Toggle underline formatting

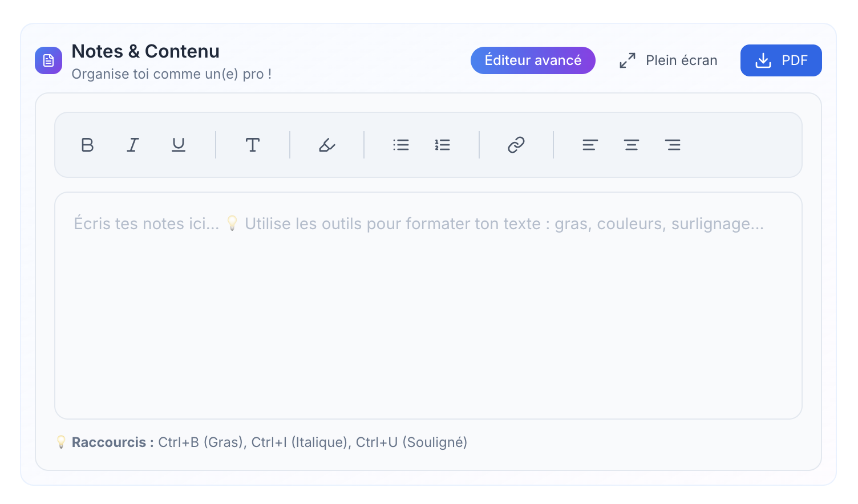click(x=179, y=145)
